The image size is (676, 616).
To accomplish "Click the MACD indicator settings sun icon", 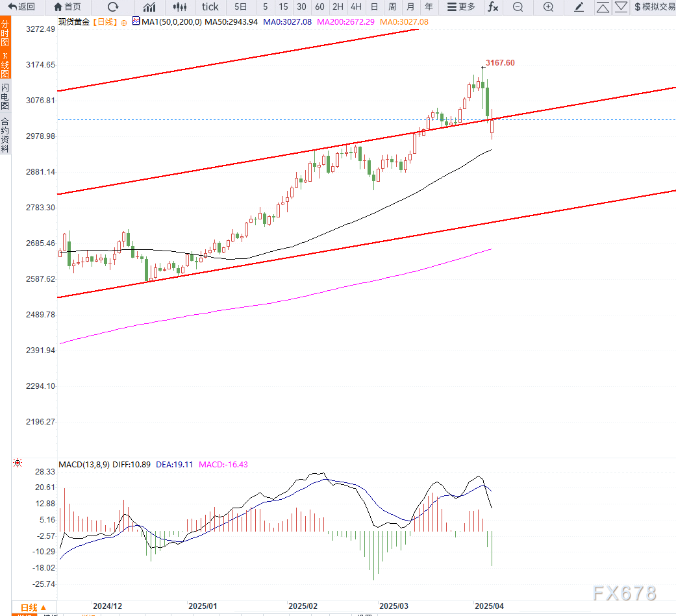I will pyautogui.click(x=17, y=463).
